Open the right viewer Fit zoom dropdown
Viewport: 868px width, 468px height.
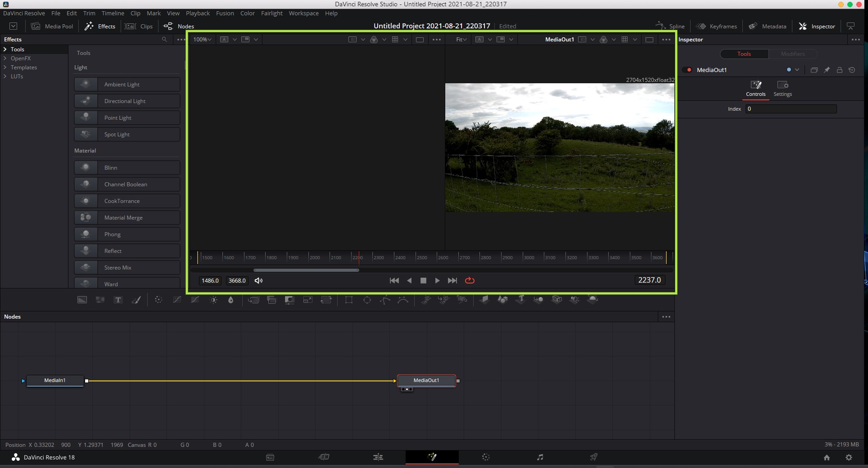coord(461,40)
